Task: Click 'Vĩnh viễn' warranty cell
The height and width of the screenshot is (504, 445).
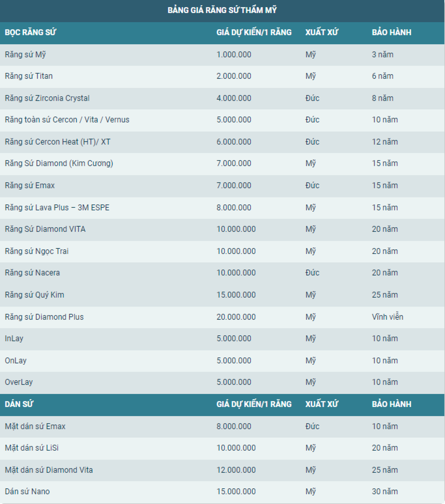Action: [387, 317]
